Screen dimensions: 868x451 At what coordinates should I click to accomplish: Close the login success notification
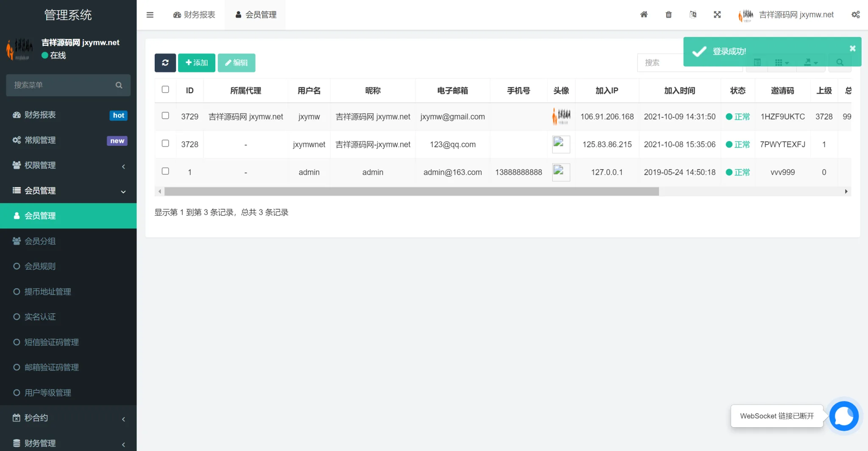tap(852, 49)
